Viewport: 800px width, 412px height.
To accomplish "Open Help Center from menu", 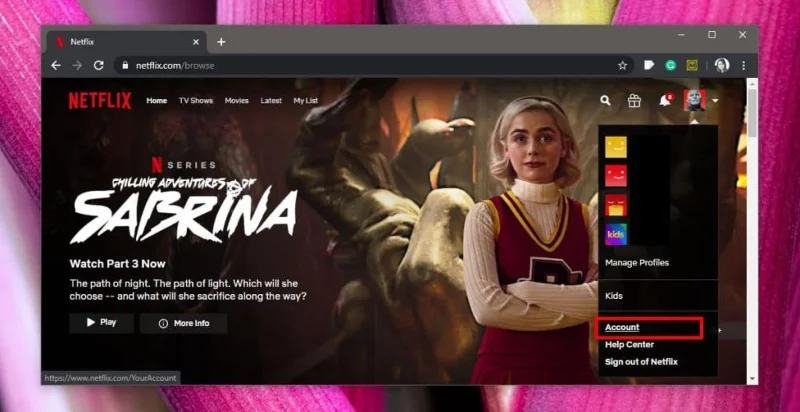I will 629,345.
